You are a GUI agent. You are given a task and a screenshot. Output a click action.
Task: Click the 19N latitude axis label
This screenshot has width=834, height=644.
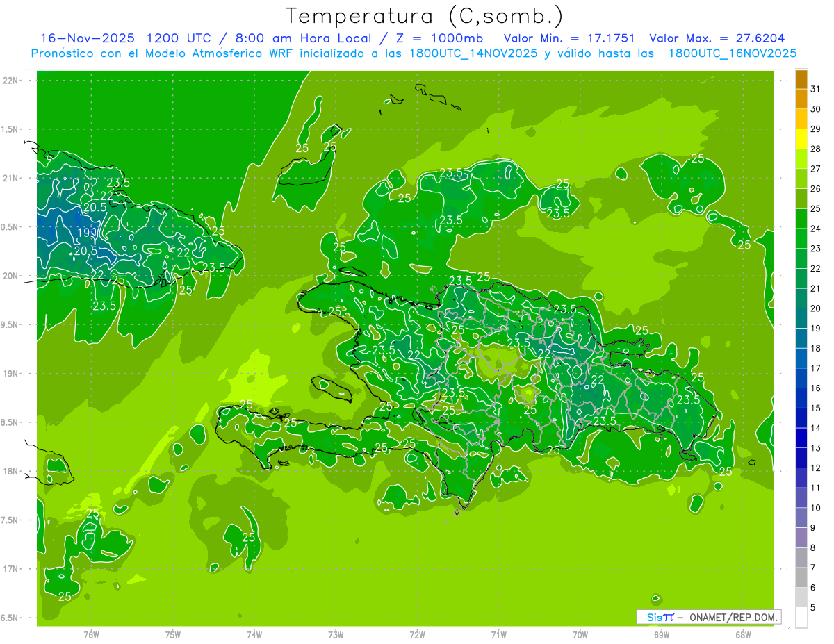10,373
